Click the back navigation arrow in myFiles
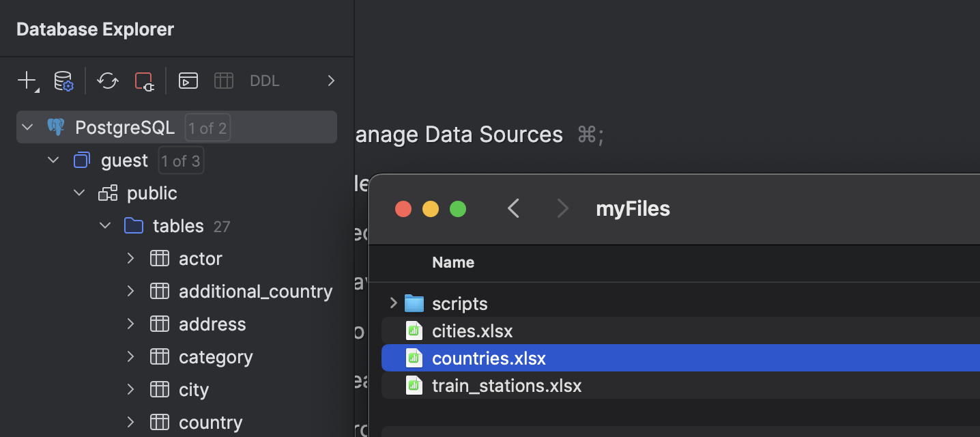980x437 pixels. point(514,208)
